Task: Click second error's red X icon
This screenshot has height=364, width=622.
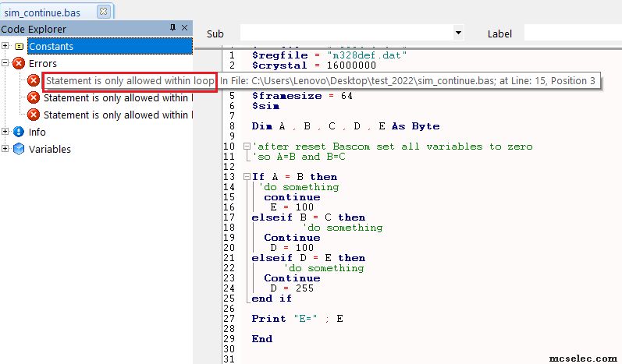Action: [34, 97]
